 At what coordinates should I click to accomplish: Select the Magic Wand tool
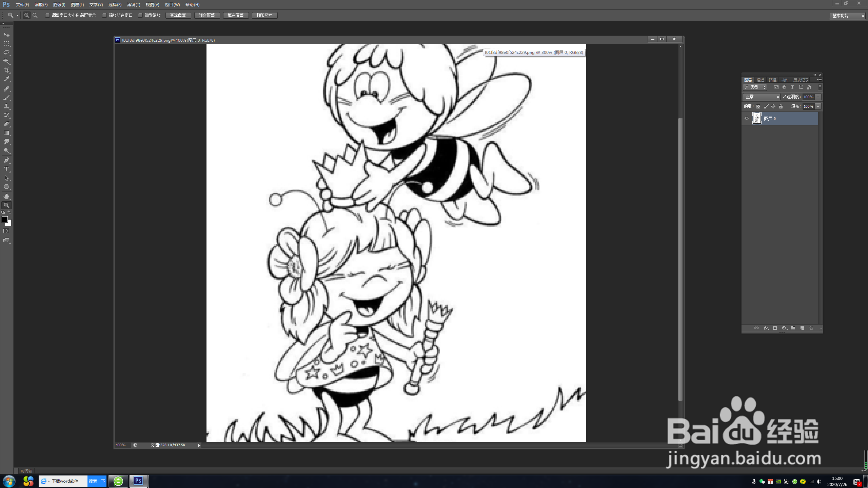[x=6, y=61]
